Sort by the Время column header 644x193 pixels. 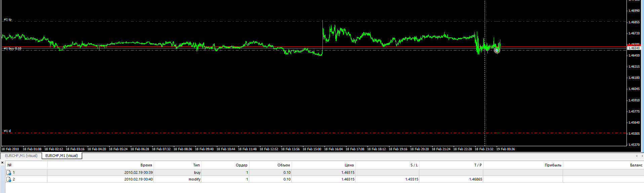[x=101, y=165]
